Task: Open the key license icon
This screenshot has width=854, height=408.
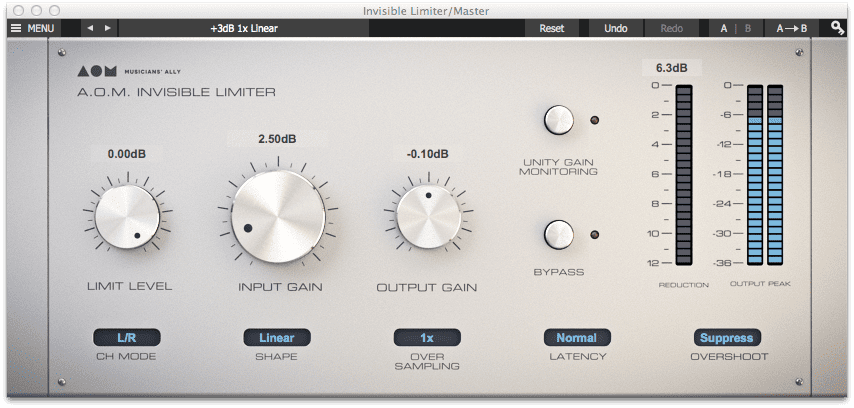Action: (x=838, y=28)
